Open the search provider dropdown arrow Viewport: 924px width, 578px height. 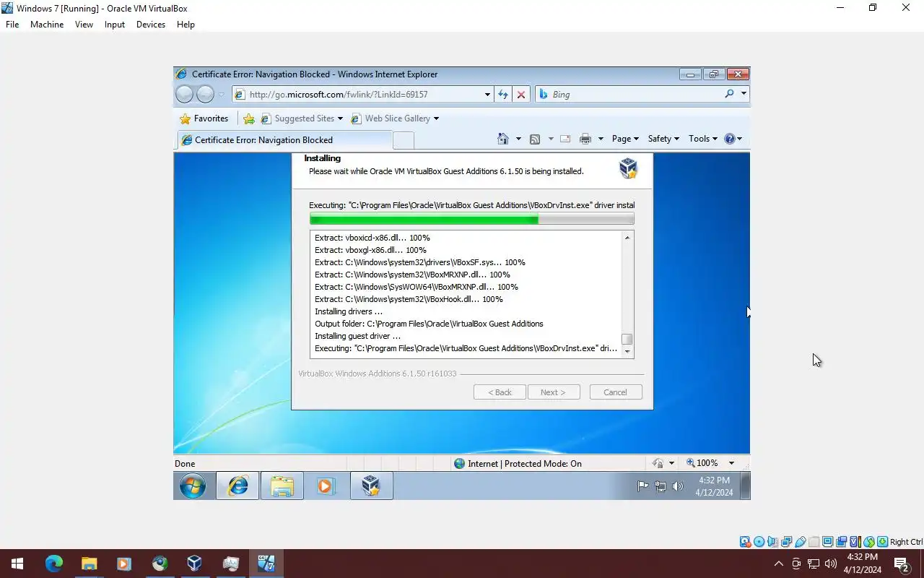744,94
